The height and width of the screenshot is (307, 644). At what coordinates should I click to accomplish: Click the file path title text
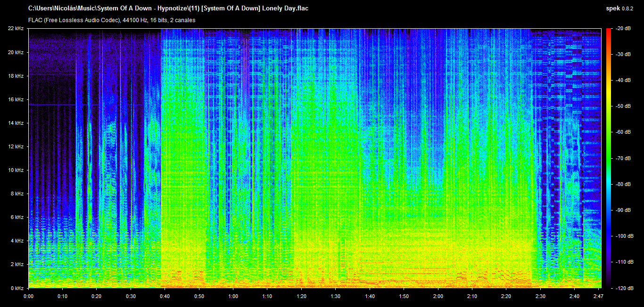click(168, 8)
